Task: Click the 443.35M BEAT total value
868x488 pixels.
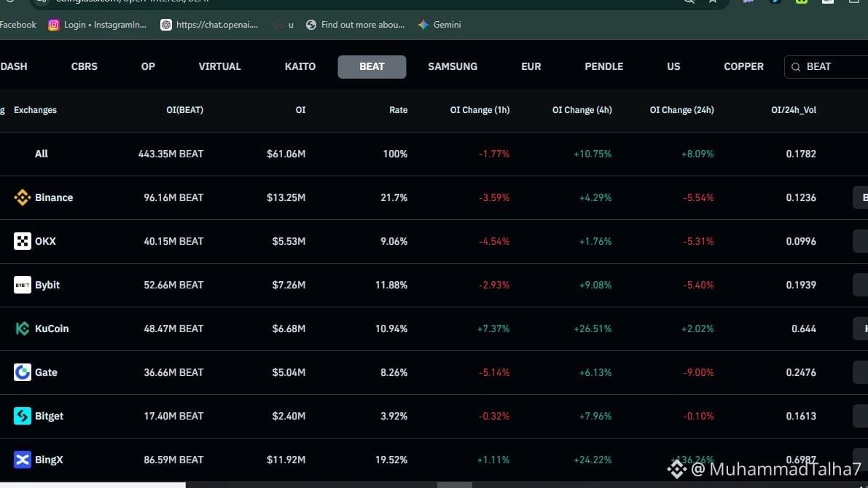Action: click(171, 154)
